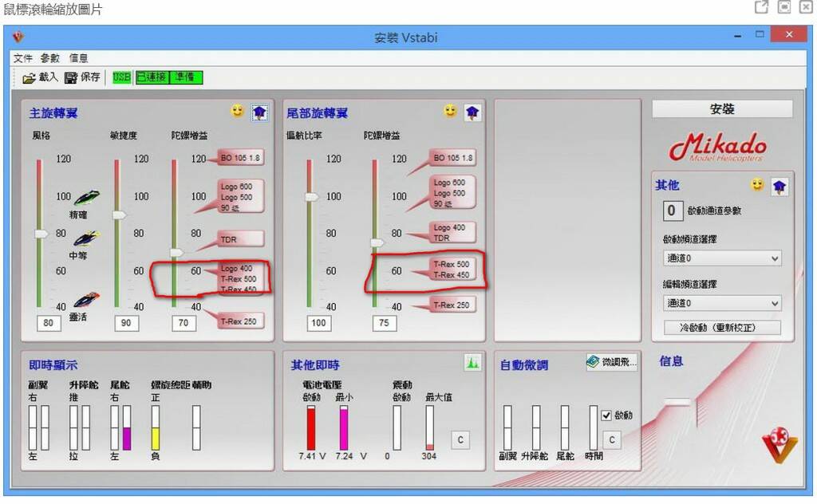Click the tail yaw rate field showing 100

318,323
